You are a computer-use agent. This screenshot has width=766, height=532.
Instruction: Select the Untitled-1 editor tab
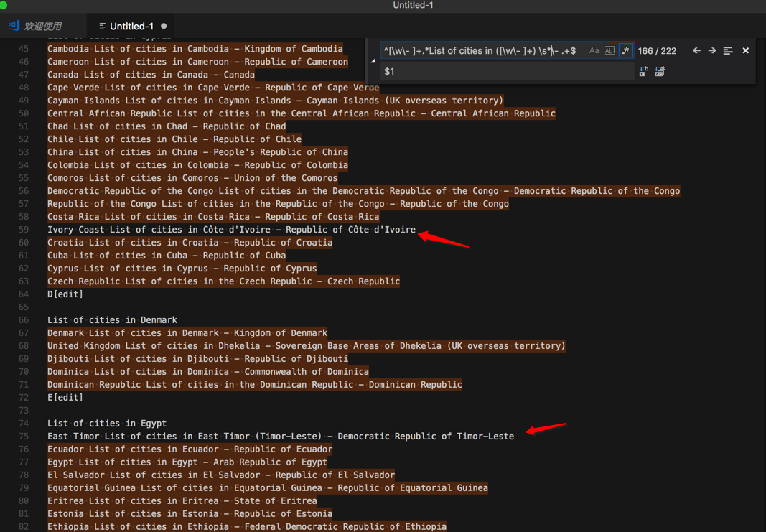(132, 27)
